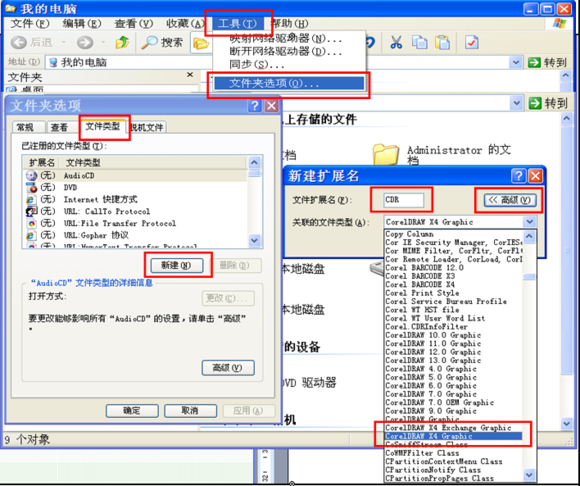Select the AudioCD disc icon

tap(31, 175)
